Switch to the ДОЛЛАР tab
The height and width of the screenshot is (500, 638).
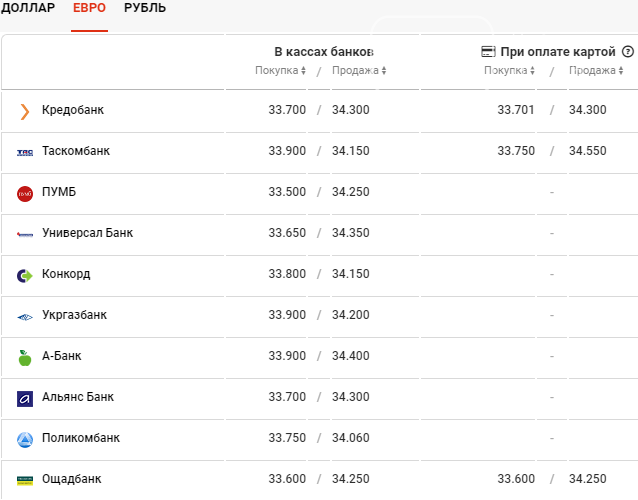28,8
